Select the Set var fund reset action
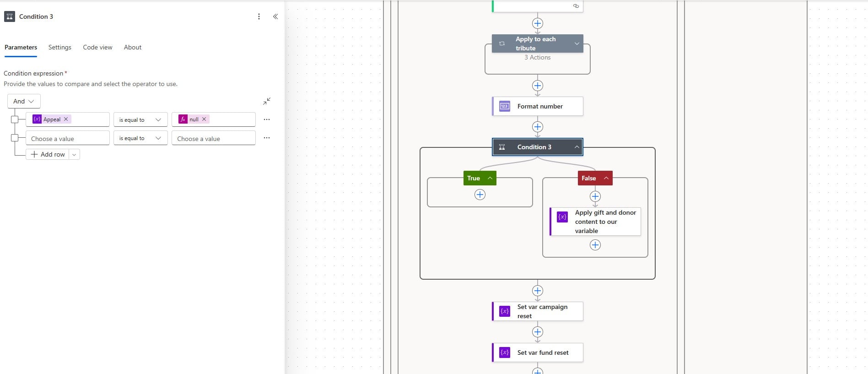Viewport: 868px width, 374px height. tap(538, 352)
